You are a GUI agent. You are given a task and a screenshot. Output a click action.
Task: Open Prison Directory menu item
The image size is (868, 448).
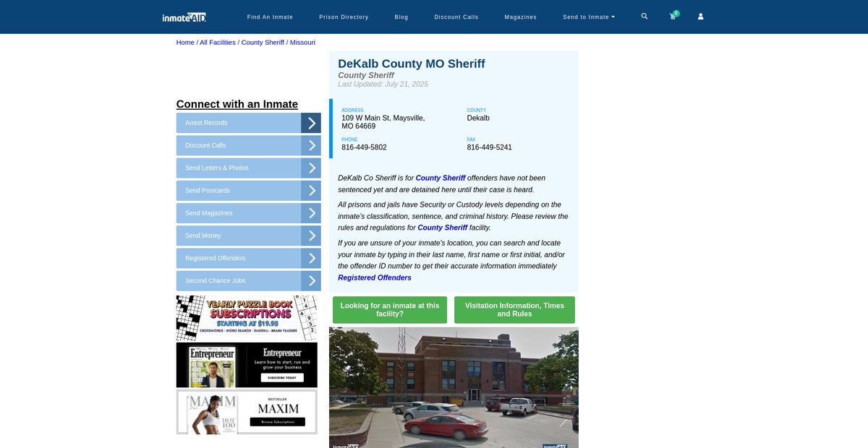click(344, 17)
